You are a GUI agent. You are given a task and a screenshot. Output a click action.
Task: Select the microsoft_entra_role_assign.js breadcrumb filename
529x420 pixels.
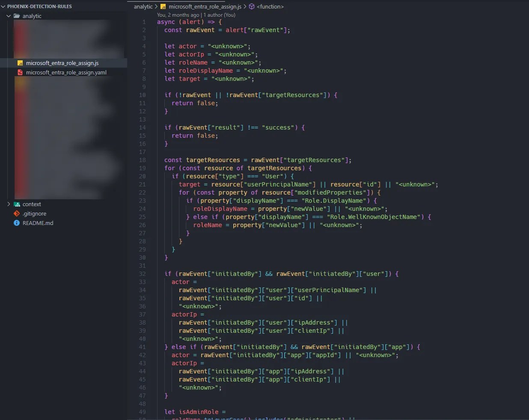tap(205, 7)
